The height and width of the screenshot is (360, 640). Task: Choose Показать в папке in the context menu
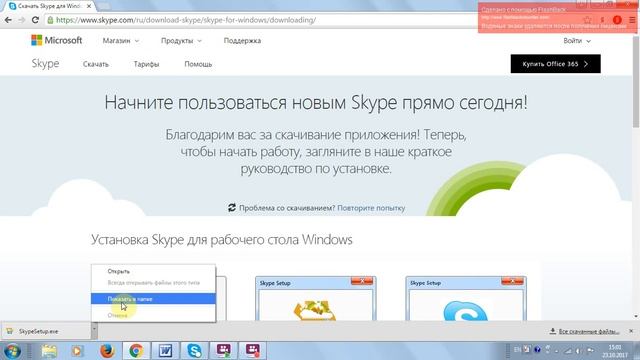(x=153, y=299)
